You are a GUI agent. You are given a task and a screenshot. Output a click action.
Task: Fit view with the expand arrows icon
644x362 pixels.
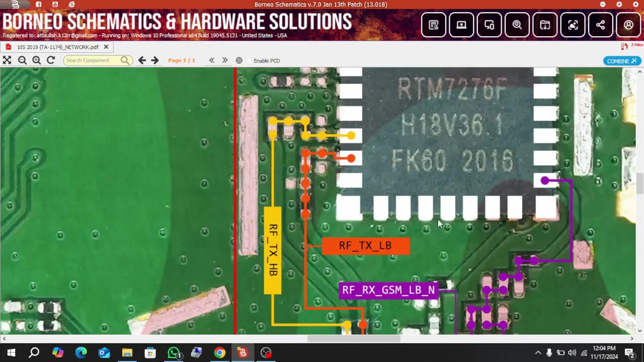point(7,60)
